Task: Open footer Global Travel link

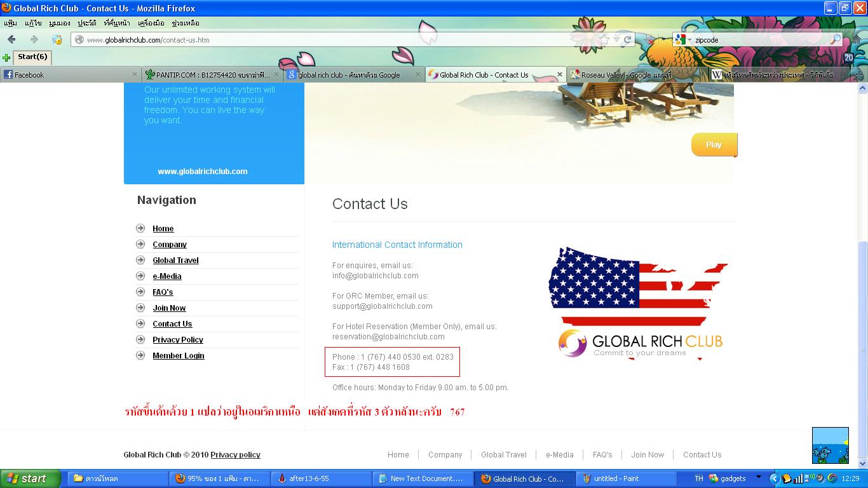Action: pyautogui.click(x=504, y=455)
